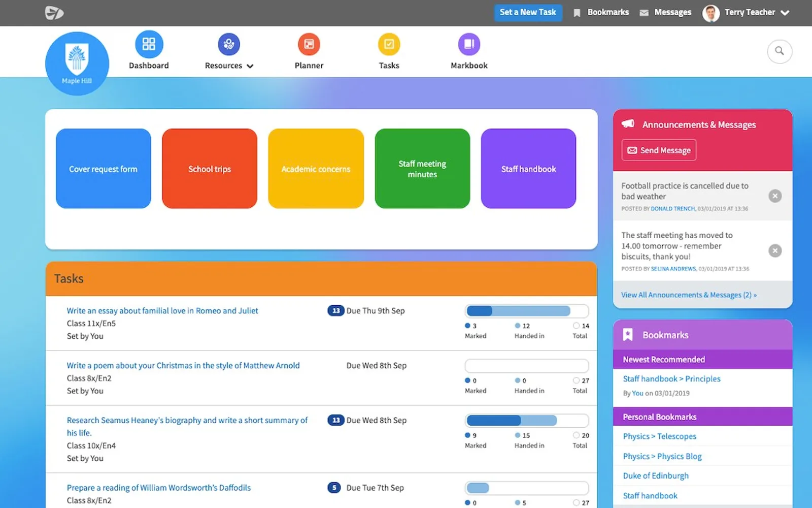Viewport: 812px width, 508px height.
Task: Open the Staff meeting minutes tile
Action: (x=422, y=169)
